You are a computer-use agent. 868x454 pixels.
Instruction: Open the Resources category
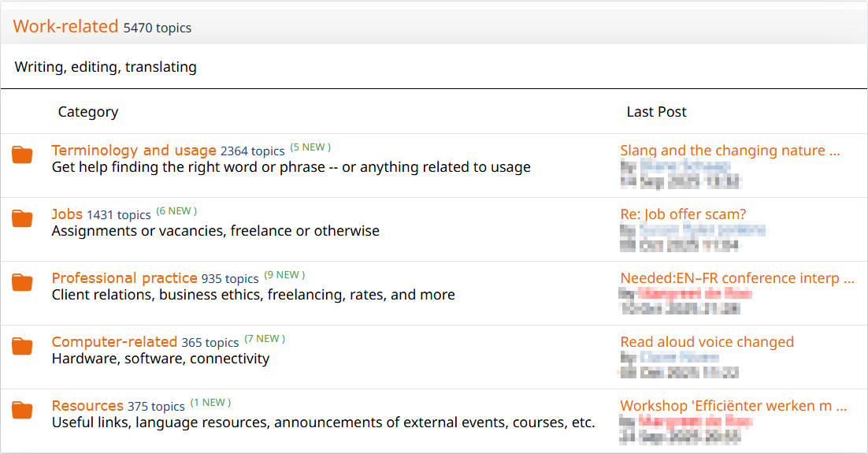87,406
